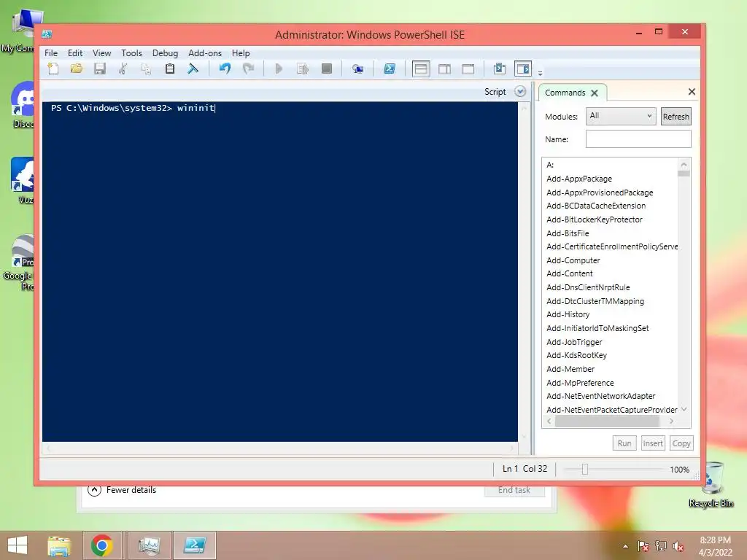The image size is (747, 560).
Task: Toggle Show Command Window icon
Action: 499,69
